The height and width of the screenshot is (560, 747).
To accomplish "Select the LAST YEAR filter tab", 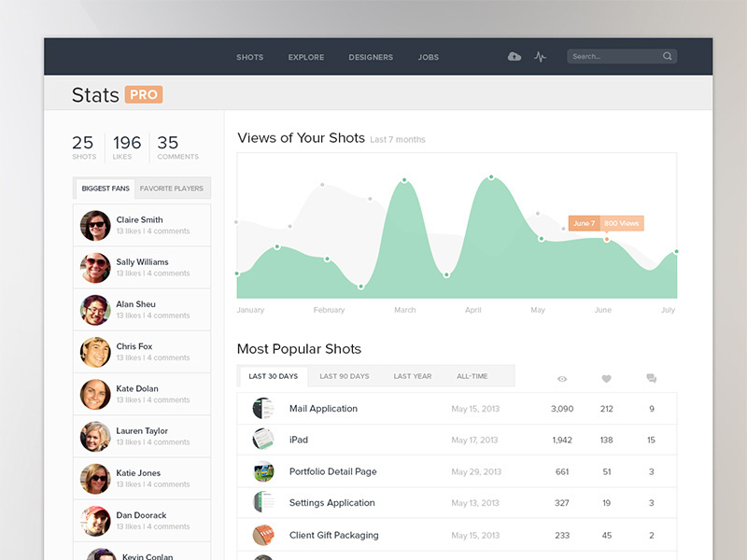I will 413,376.
